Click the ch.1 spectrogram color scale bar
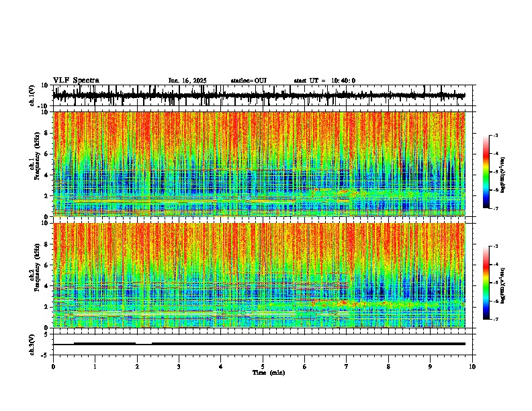 point(486,172)
